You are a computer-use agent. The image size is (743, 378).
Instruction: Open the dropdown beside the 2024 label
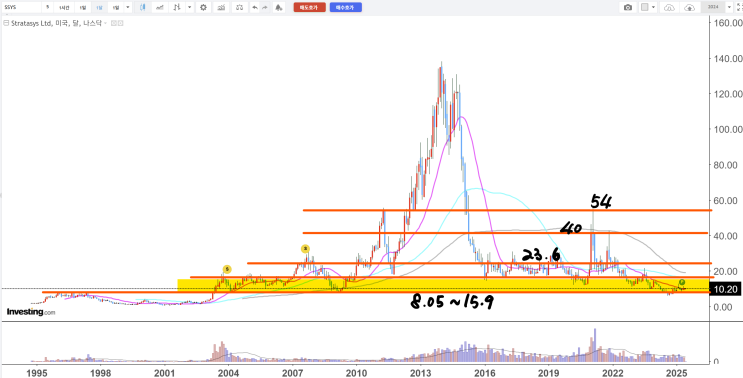(729, 7)
